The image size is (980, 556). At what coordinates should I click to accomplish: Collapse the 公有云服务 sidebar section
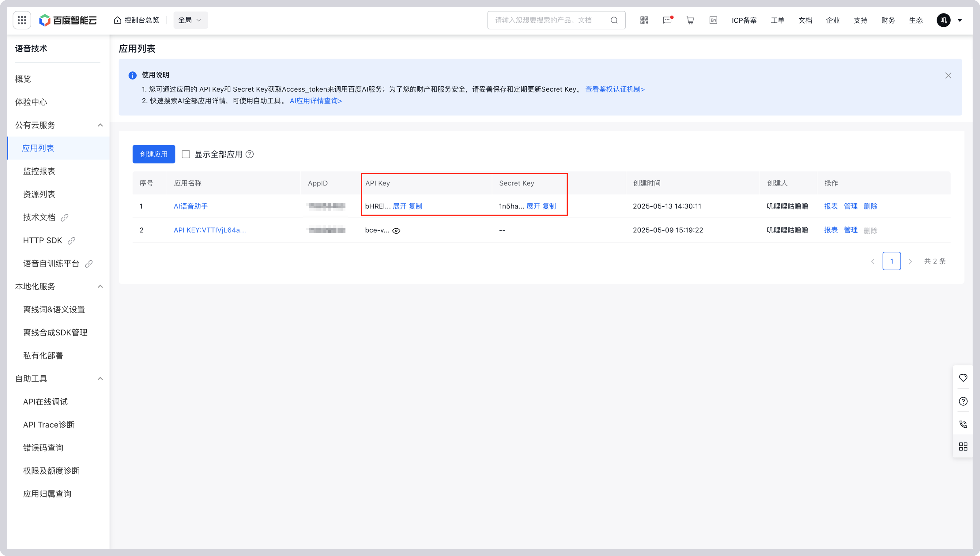(100, 125)
